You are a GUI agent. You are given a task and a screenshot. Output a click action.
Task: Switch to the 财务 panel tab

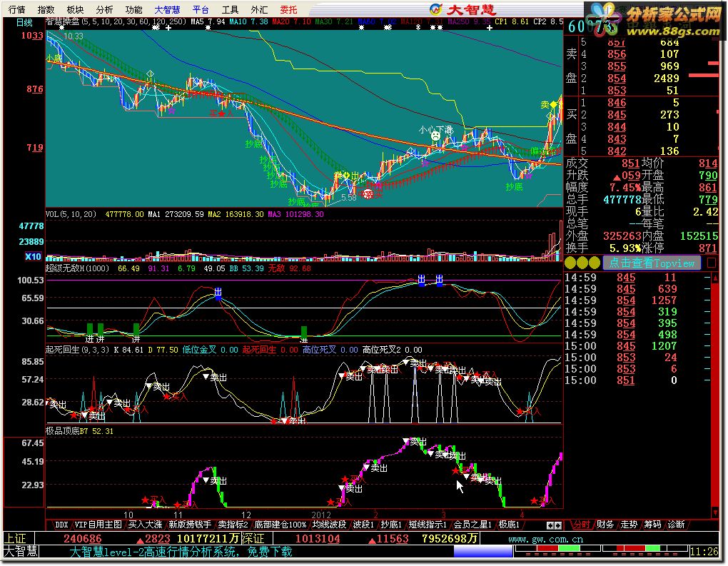605,525
